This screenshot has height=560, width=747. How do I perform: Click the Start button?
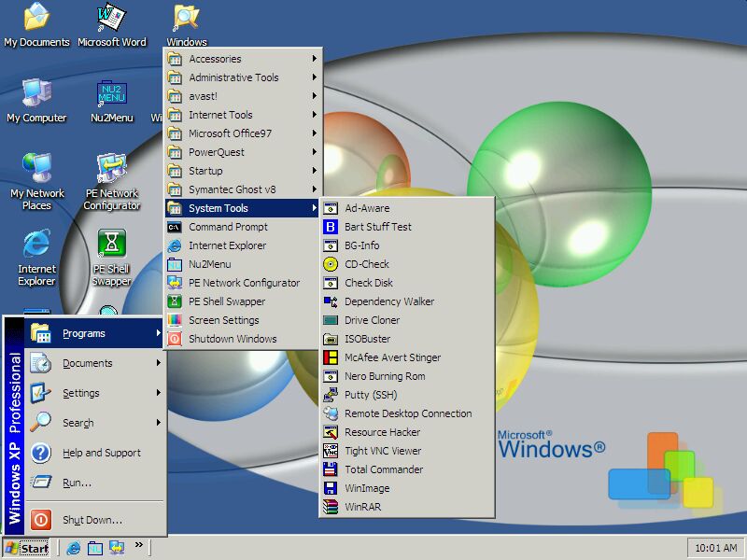pyautogui.click(x=27, y=548)
